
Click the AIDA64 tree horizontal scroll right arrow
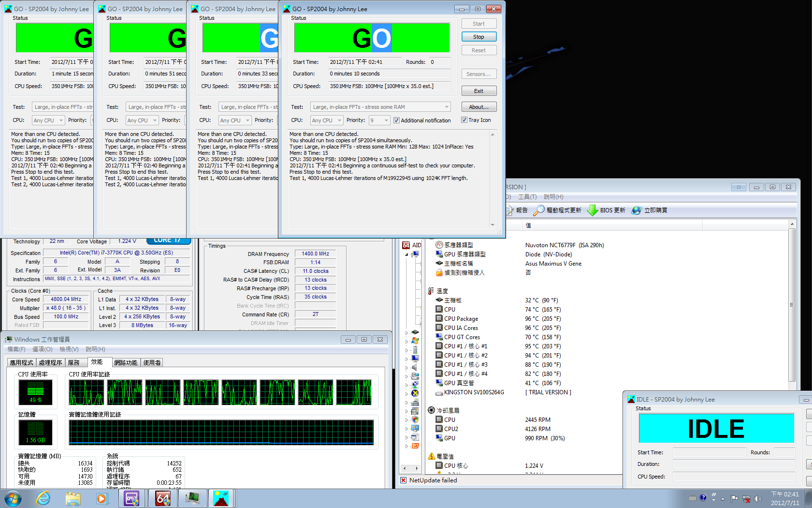pos(417,468)
